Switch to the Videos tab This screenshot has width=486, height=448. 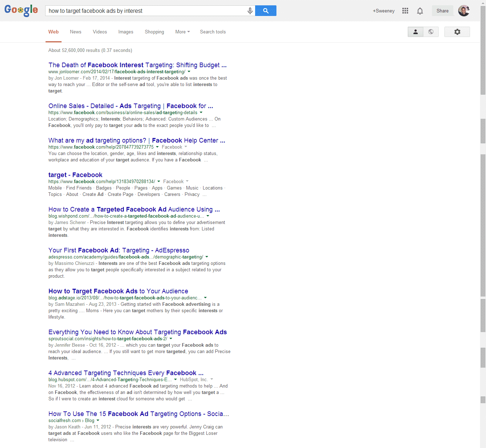(x=100, y=32)
